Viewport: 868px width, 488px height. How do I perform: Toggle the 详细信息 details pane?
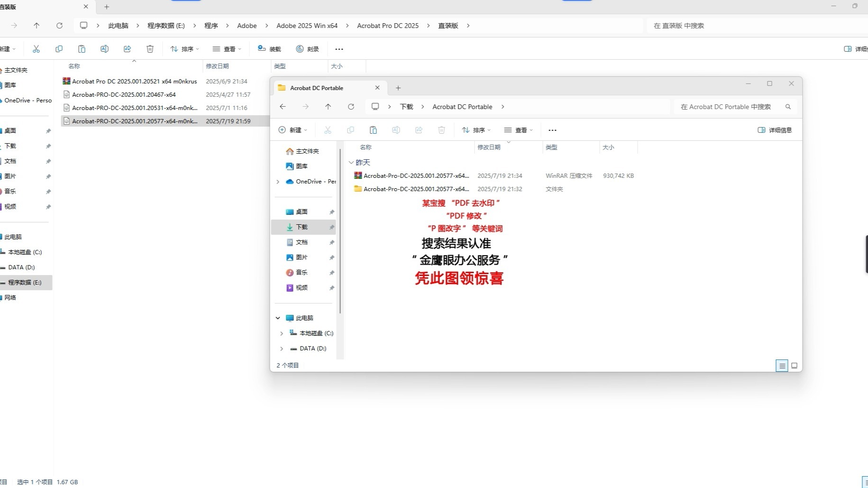[x=774, y=129]
